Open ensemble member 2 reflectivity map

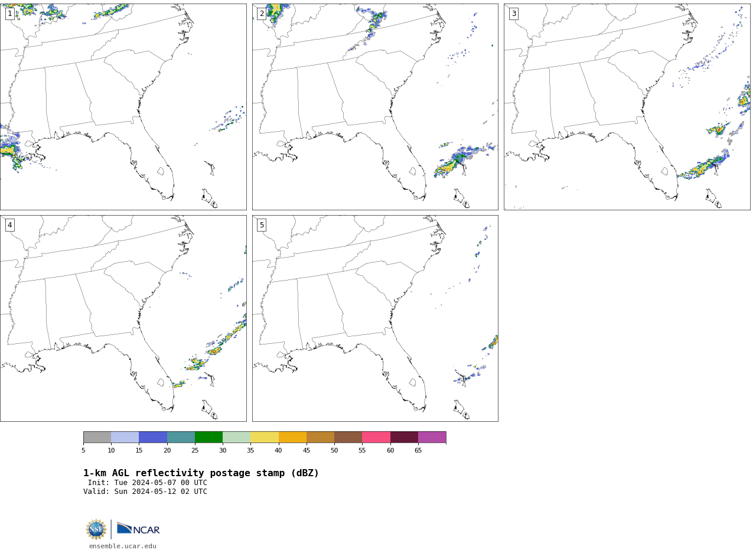point(375,107)
